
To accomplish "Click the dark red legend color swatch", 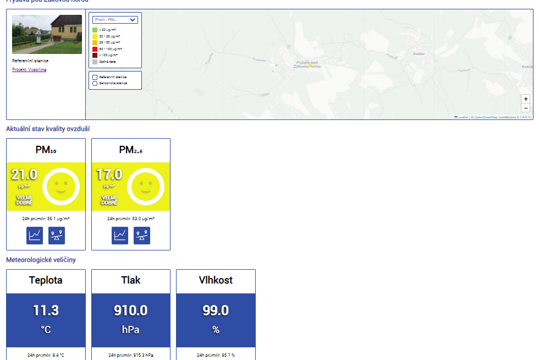I will tap(95, 55).
